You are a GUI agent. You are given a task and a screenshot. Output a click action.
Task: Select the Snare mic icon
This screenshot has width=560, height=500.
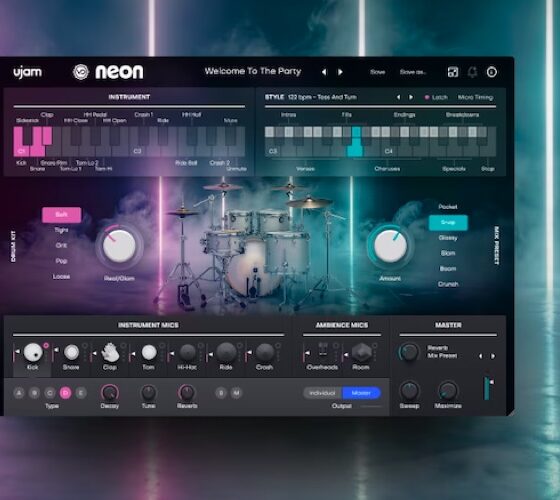pos(71,352)
